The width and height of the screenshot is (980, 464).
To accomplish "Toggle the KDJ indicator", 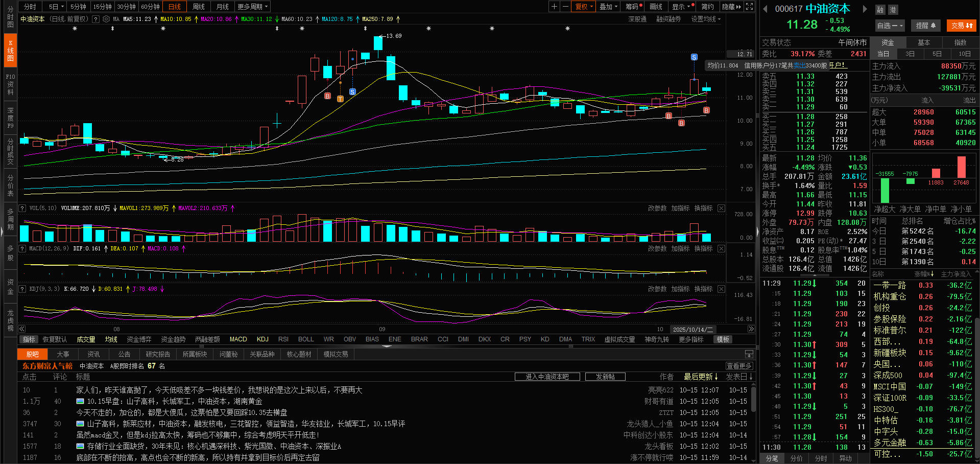I will point(262,339).
